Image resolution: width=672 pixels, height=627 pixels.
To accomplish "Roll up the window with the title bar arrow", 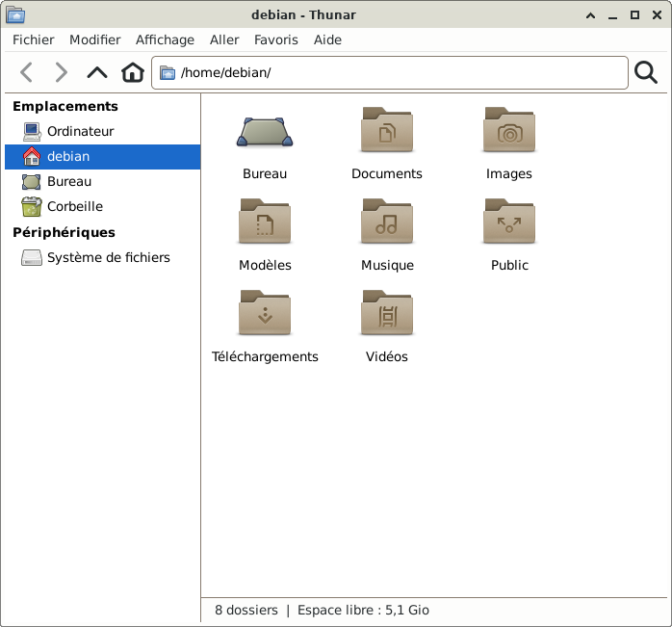I will [x=590, y=15].
